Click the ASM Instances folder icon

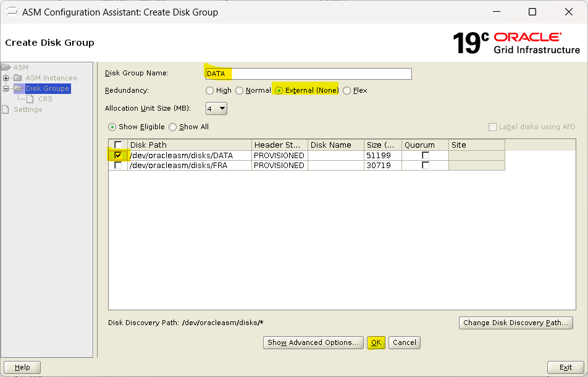[18, 78]
